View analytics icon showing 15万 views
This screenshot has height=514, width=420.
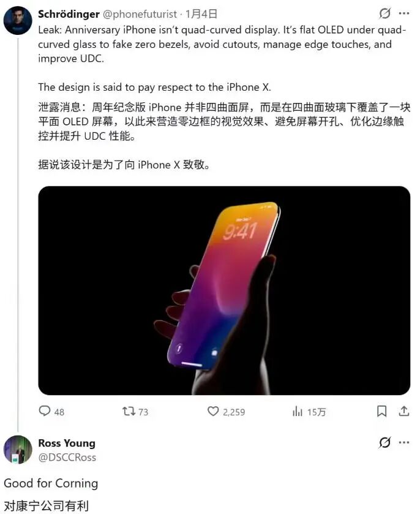click(x=298, y=411)
